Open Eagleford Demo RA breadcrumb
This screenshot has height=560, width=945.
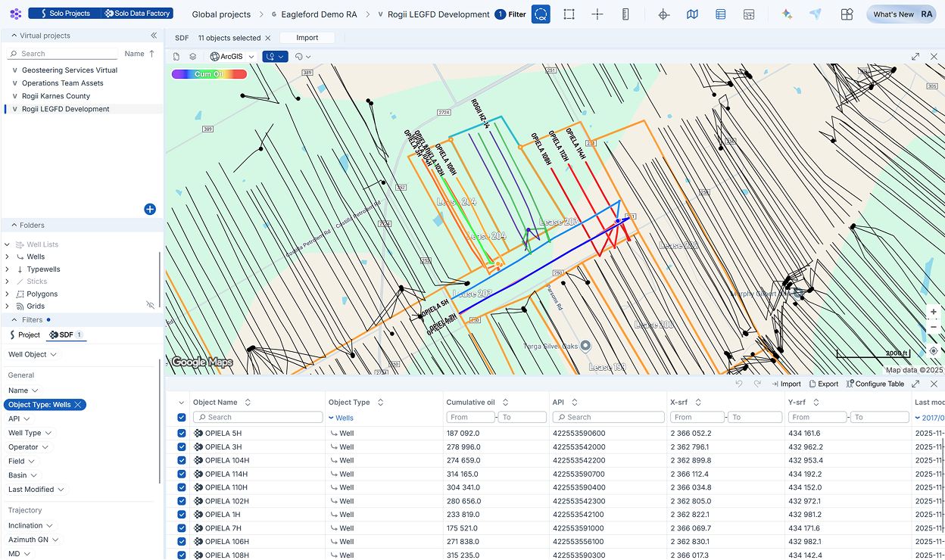click(x=319, y=14)
